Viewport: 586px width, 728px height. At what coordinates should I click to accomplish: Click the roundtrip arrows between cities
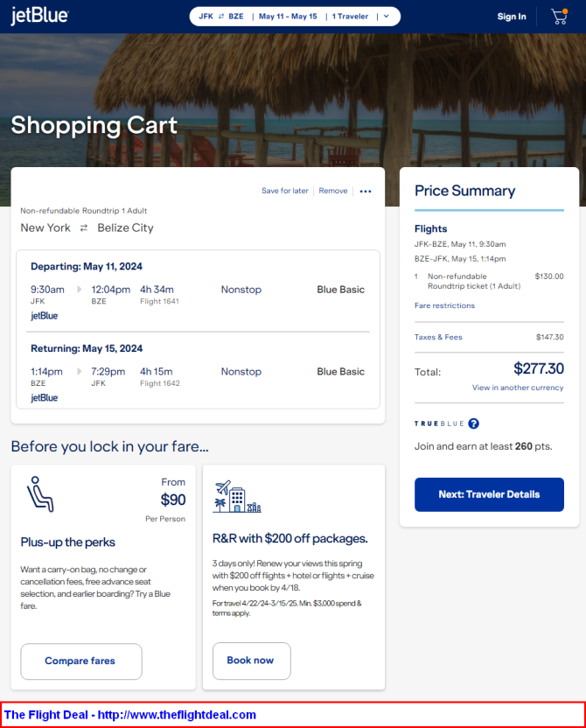84,227
